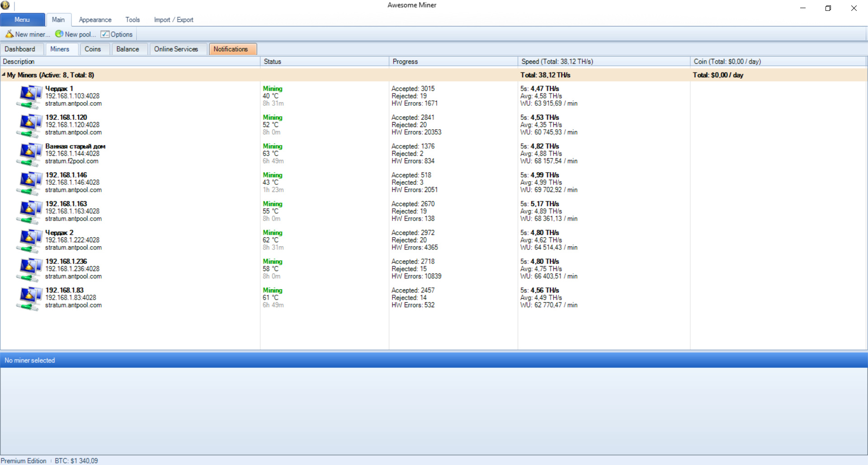Click the New miner toolbar icon

(9, 34)
